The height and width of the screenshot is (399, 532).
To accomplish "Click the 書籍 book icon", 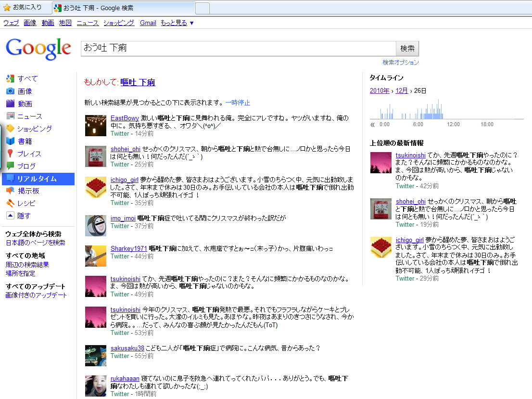I will pyautogui.click(x=10, y=141).
